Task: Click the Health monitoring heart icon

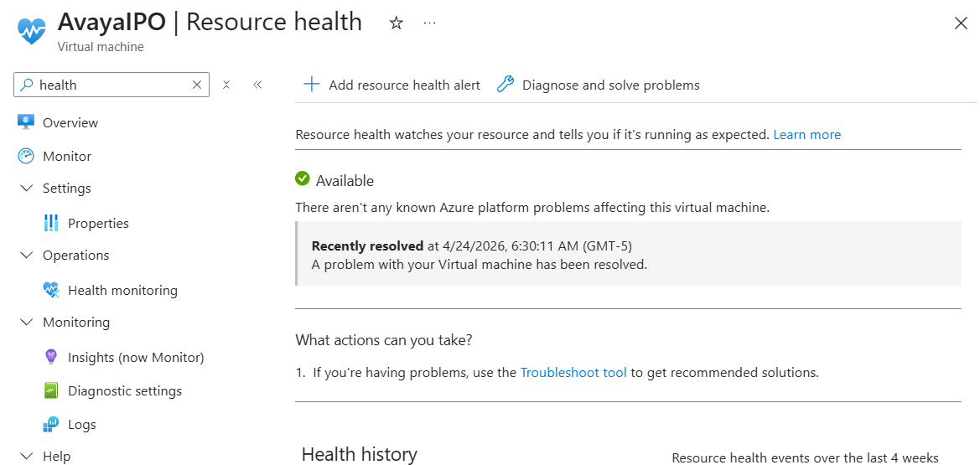Action: click(x=51, y=290)
